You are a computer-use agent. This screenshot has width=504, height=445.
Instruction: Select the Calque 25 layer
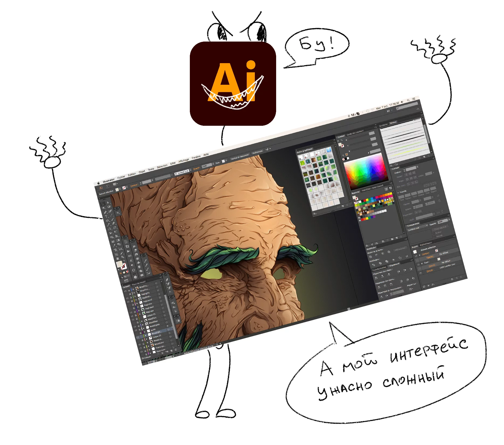[x=151, y=315]
